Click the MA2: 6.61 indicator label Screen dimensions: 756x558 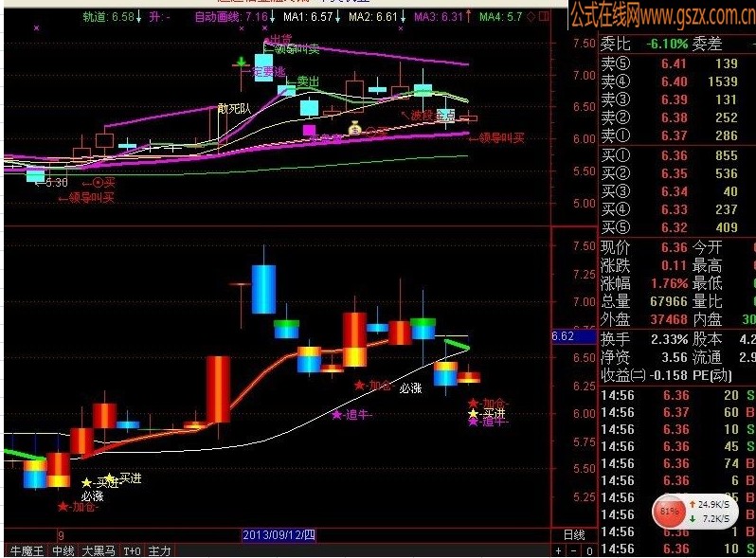click(376, 17)
